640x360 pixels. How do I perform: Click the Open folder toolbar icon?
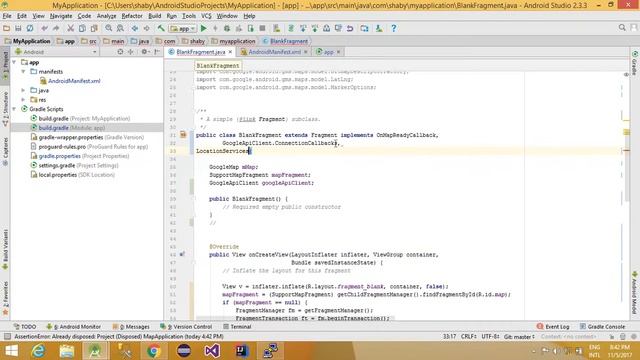click(6, 28)
